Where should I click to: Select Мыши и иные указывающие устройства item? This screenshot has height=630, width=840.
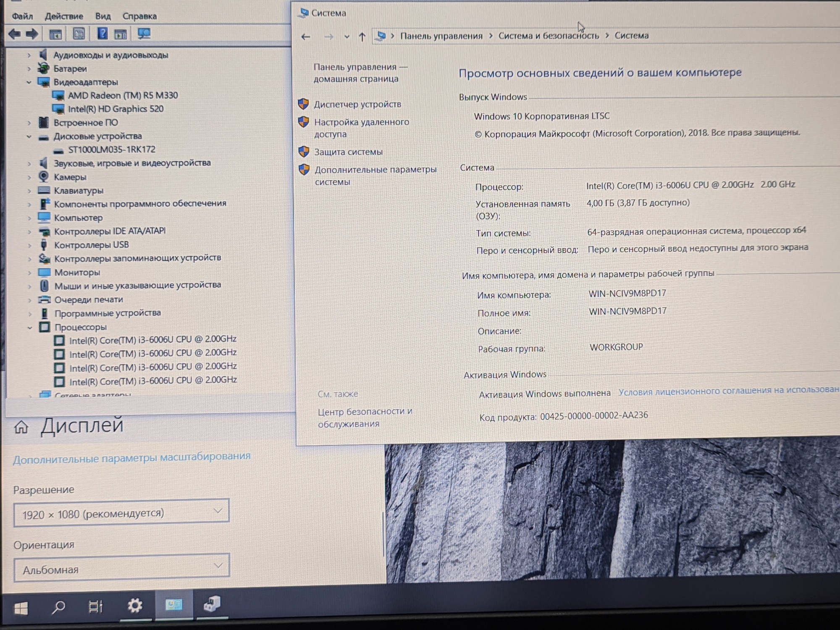(137, 286)
